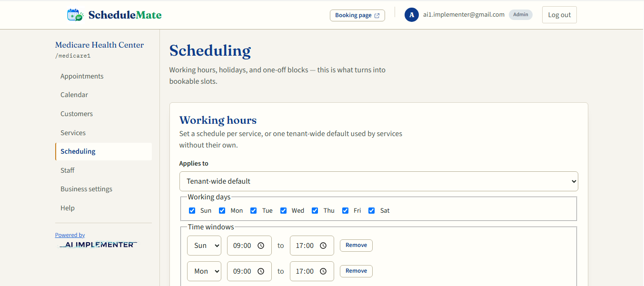Click the user avatar circle with letter A
Viewport: 644px width, 286px height.
point(412,15)
